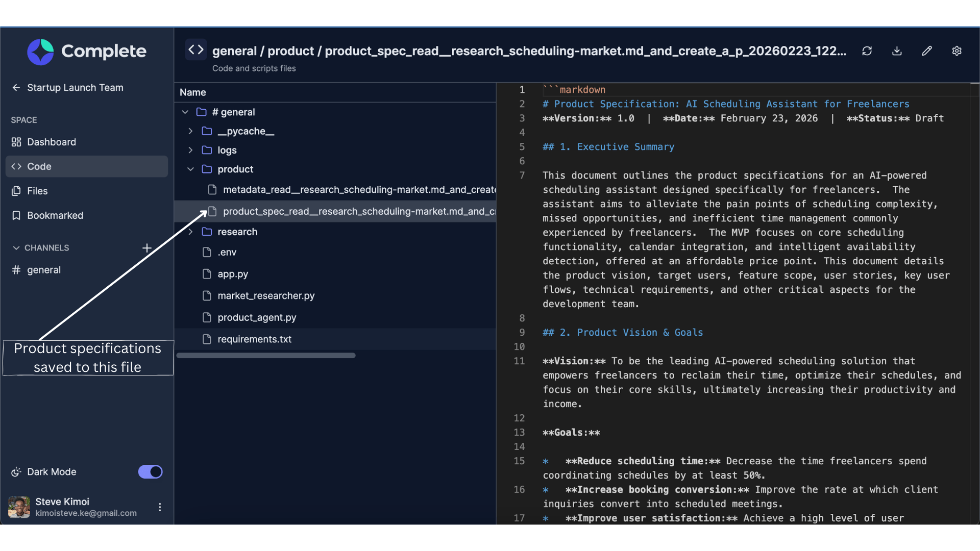Image resolution: width=980 pixels, height=551 pixels.
Task: Click the file tree horizontal scrollbar
Action: click(265, 356)
